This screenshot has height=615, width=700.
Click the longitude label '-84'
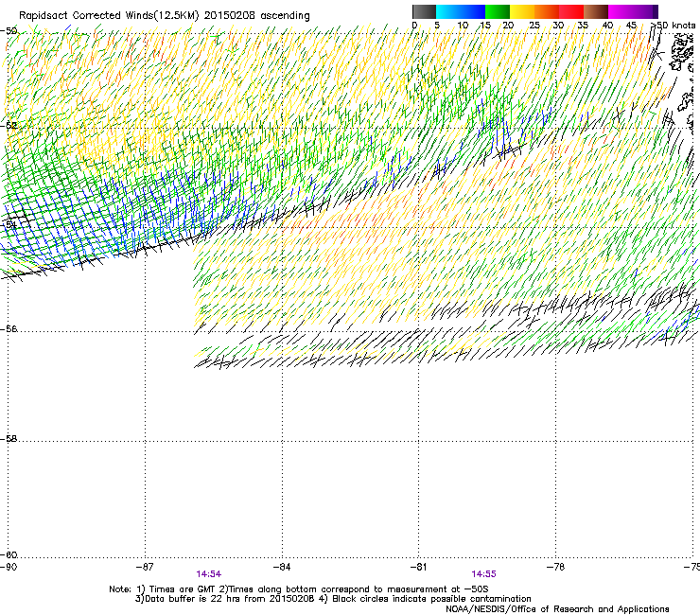click(282, 567)
